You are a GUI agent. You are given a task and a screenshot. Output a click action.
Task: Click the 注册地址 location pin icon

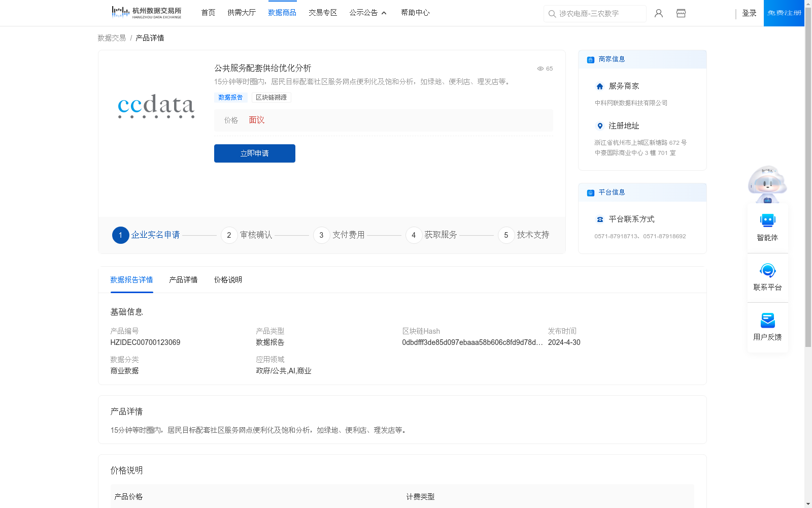click(600, 126)
